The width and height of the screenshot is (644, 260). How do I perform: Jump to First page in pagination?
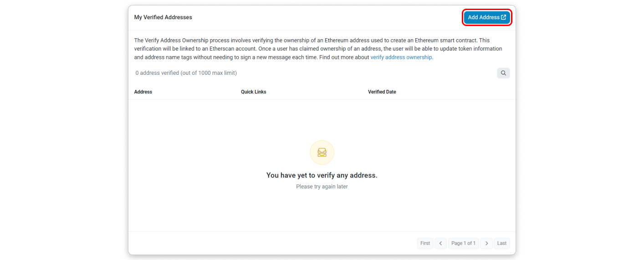[x=425, y=243]
